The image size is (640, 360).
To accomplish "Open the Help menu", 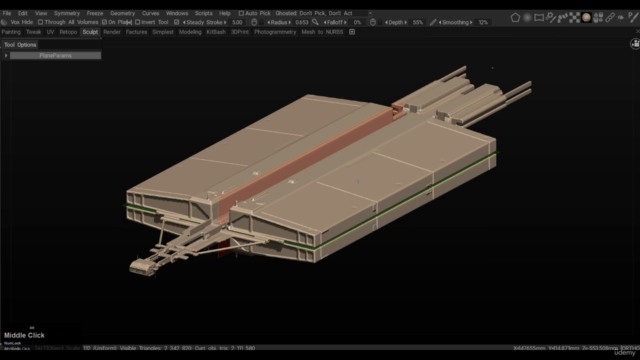I will [x=225, y=13].
